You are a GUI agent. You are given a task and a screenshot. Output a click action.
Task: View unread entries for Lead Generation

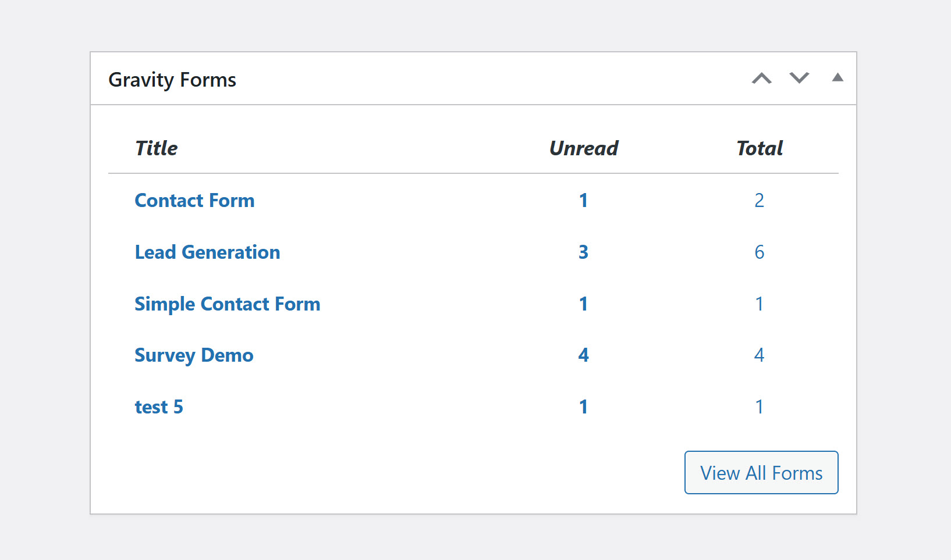[583, 252]
